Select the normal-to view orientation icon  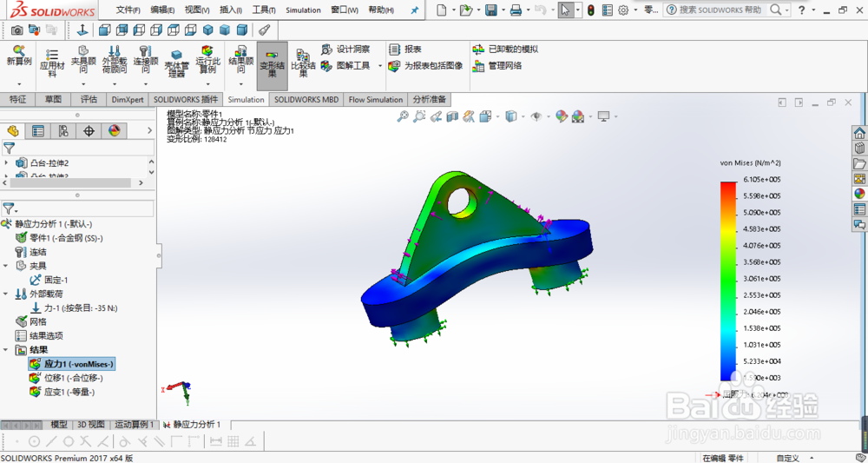point(82,30)
